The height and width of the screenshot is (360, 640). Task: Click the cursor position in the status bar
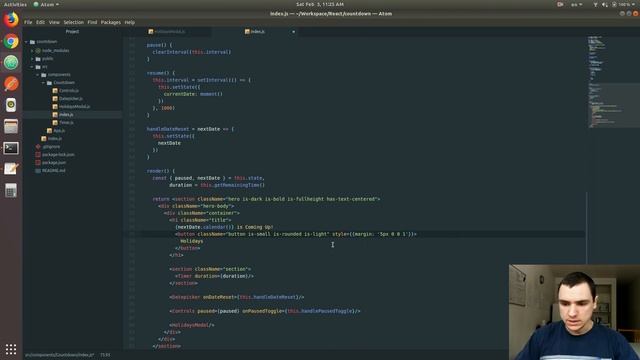pos(105,355)
